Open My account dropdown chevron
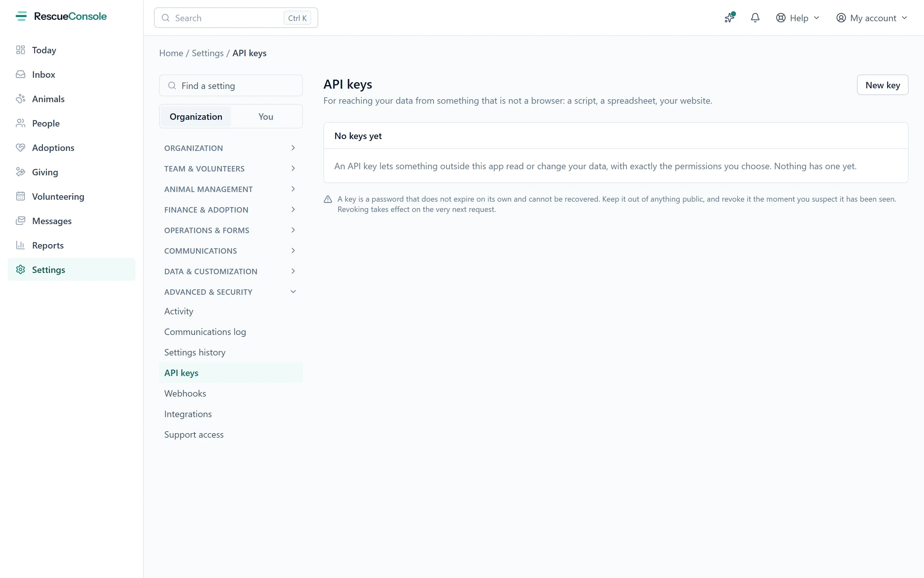The width and height of the screenshot is (924, 578). pyautogui.click(x=904, y=18)
